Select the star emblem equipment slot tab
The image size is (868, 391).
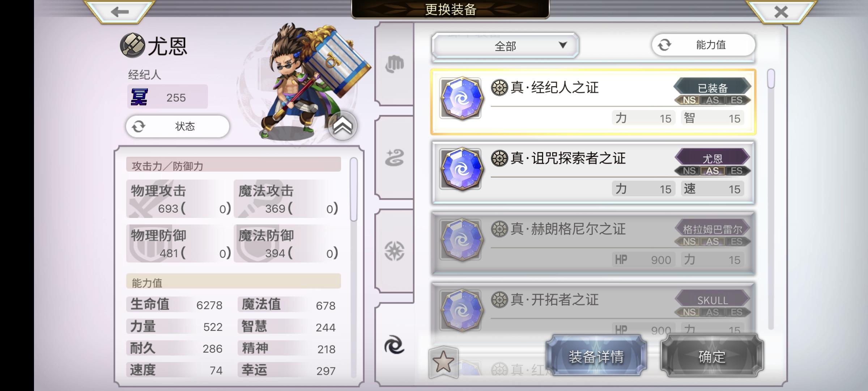(x=394, y=251)
